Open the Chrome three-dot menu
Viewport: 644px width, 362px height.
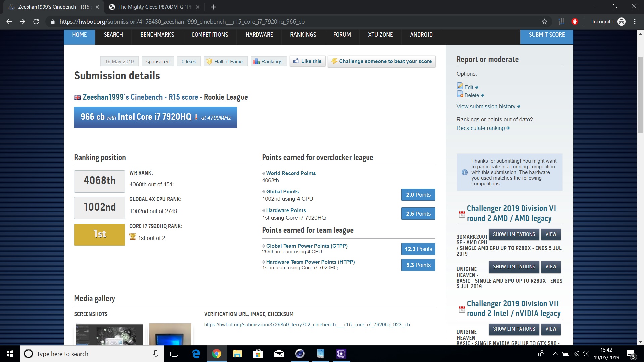click(x=635, y=22)
